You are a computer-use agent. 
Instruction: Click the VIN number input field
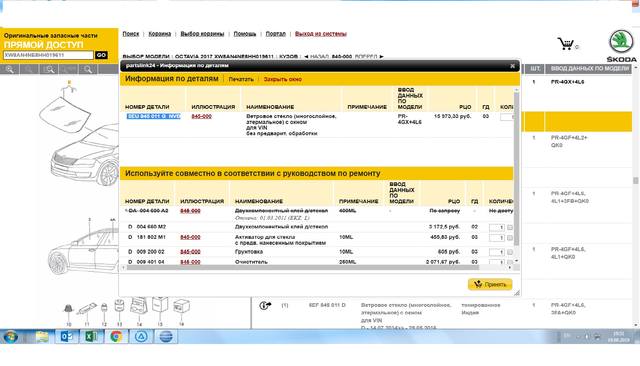(x=48, y=55)
